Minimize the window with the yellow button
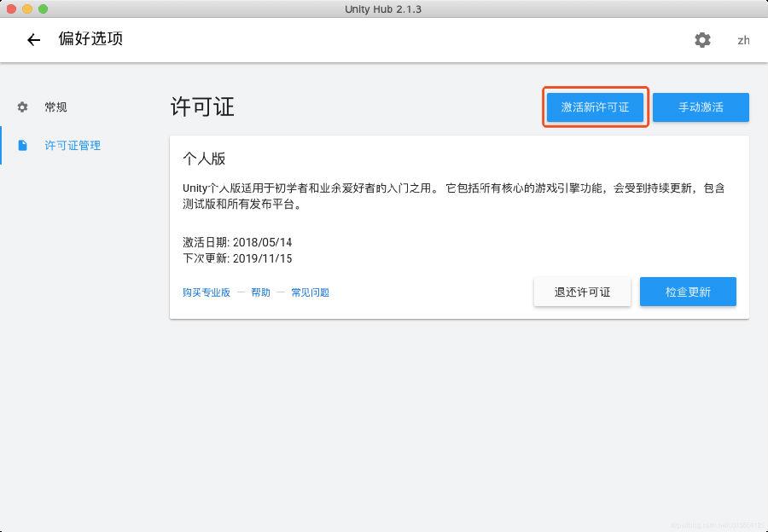The height and width of the screenshot is (532, 768). coord(27,9)
